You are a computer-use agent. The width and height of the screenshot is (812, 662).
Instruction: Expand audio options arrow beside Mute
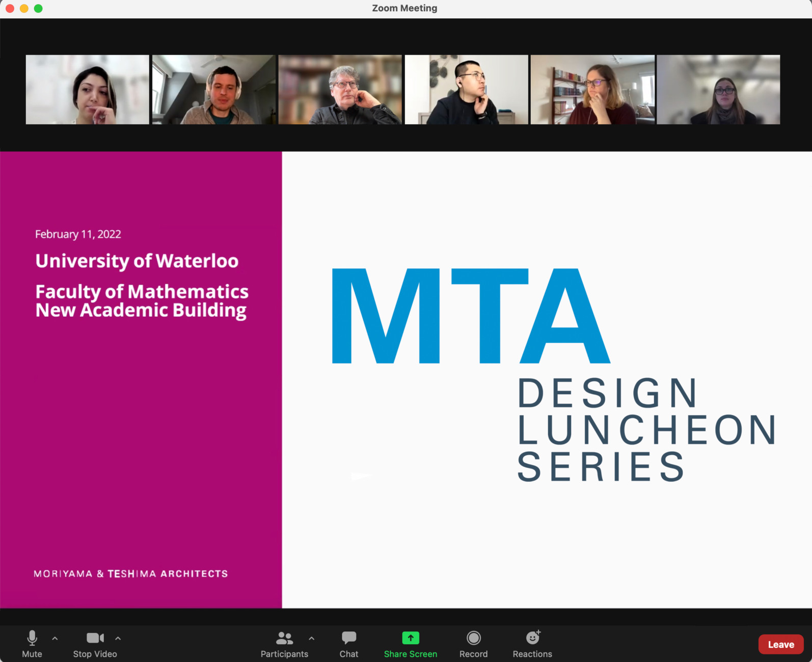click(55, 638)
